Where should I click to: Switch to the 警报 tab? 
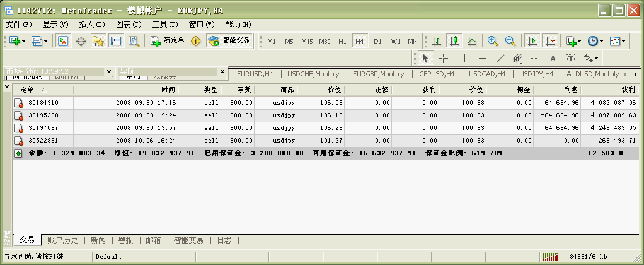[x=125, y=240]
